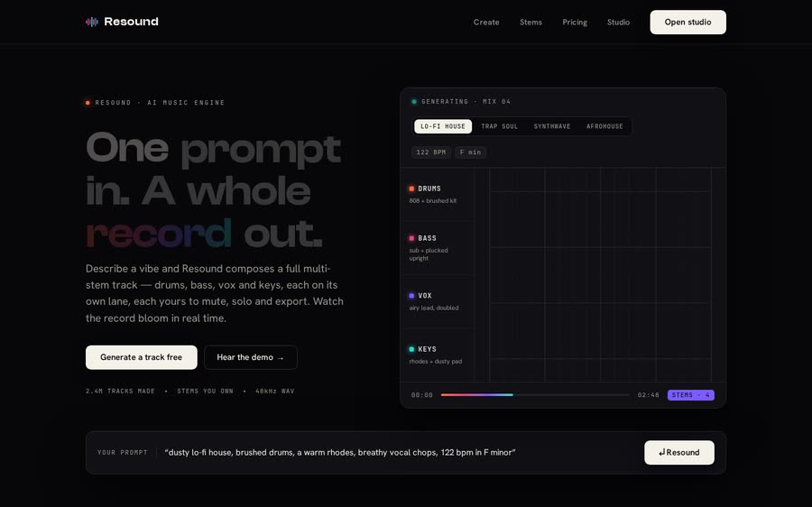Click the gradient word 'record' in the headline
The height and width of the screenshot is (507, 812).
159,234
